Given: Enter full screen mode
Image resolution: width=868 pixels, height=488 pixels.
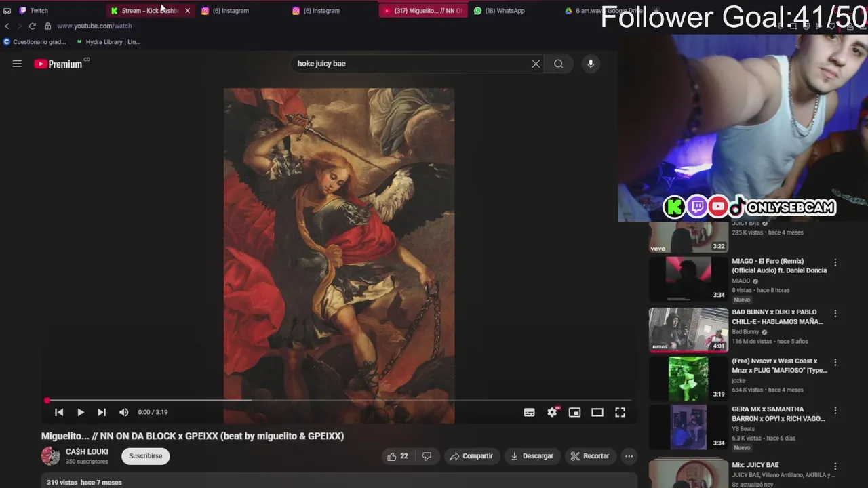Looking at the screenshot, I should click(x=620, y=412).
